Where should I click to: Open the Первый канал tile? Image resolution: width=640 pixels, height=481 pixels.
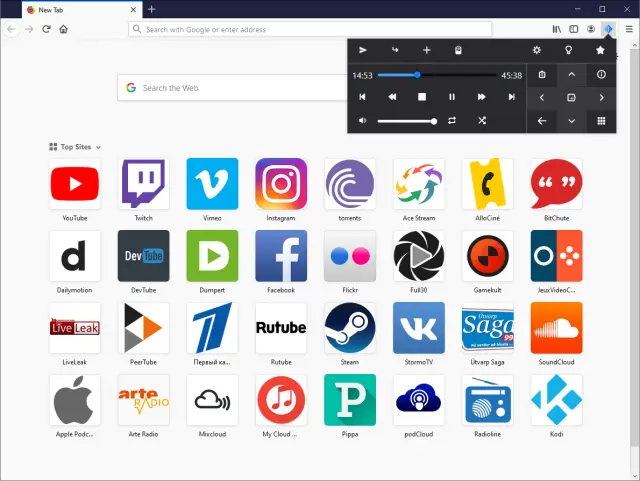pos(212,328)
